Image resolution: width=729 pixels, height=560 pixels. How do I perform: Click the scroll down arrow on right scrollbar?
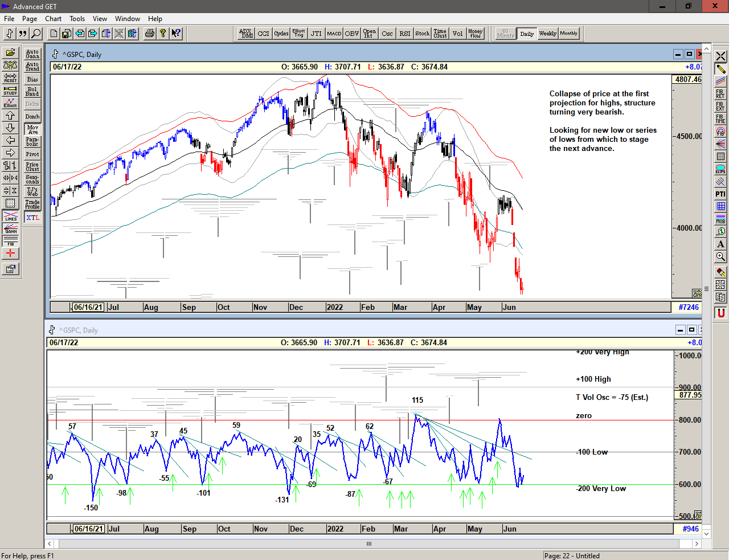706,534
